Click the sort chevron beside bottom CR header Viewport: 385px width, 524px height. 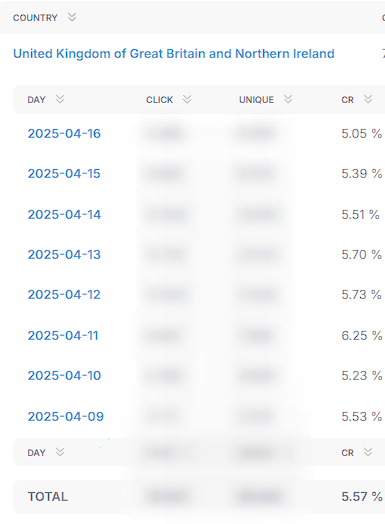(368, 452)
